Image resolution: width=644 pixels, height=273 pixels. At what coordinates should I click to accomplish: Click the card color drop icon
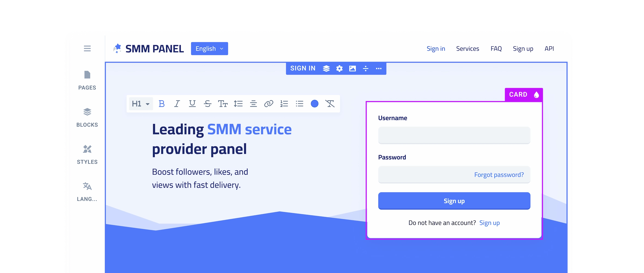coord(536,95)
